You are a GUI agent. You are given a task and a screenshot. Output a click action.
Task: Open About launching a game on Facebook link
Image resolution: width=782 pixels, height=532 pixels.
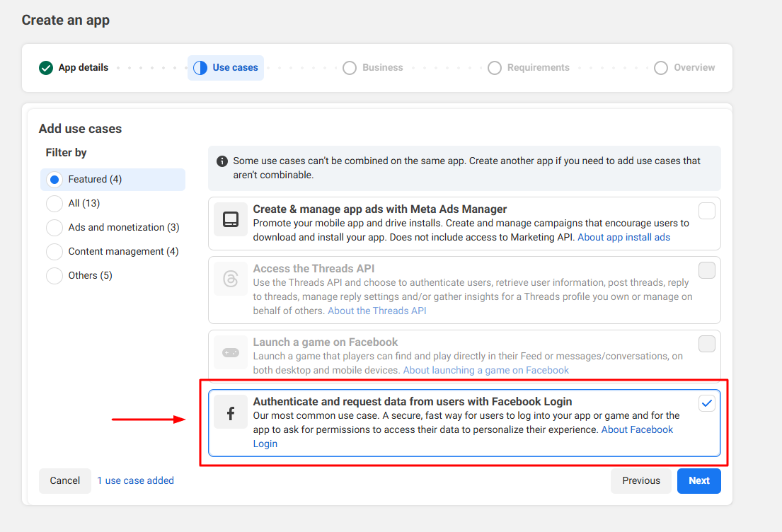point(485,370)
